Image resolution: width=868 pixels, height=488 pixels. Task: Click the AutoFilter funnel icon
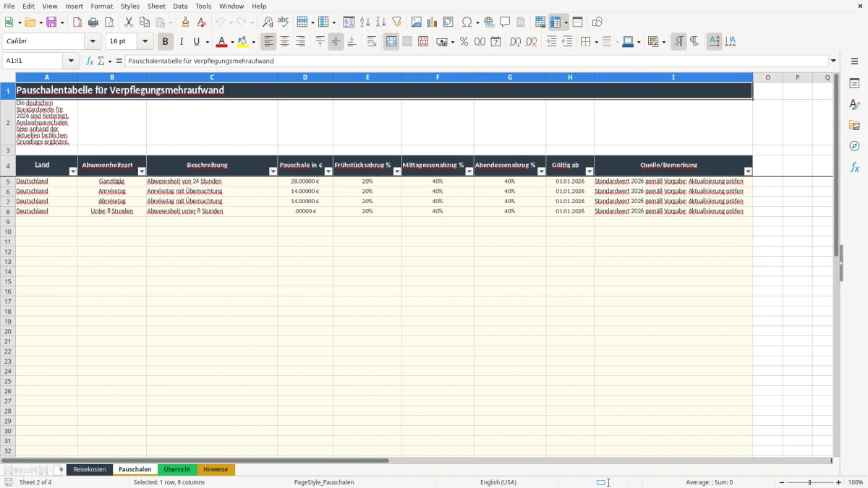point(397,22)
